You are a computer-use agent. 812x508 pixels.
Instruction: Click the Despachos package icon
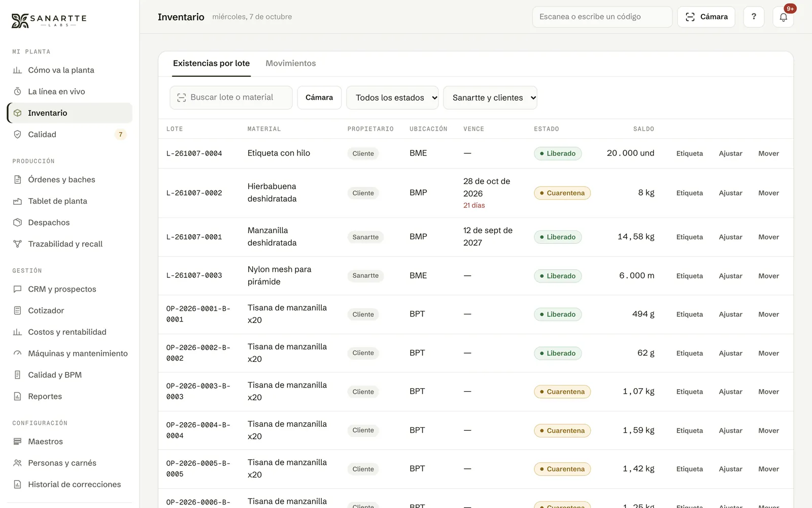17,223
